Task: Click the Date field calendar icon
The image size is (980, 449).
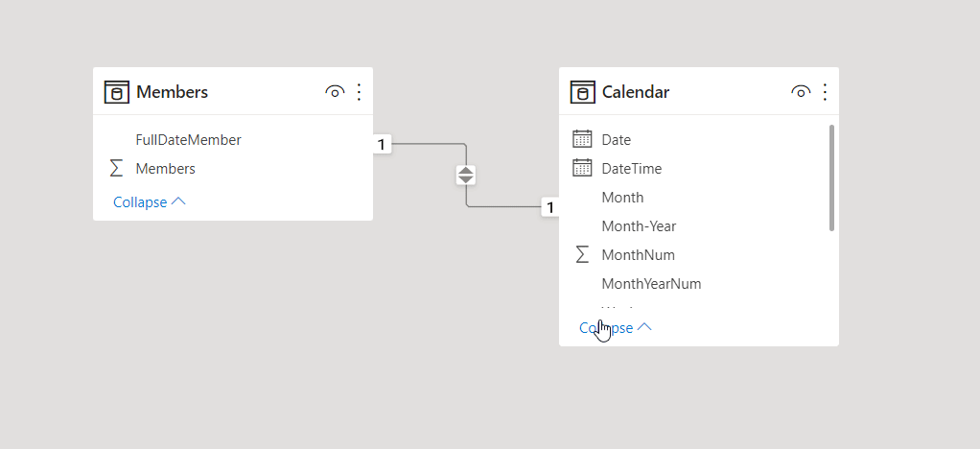Action: pos(582,139)
